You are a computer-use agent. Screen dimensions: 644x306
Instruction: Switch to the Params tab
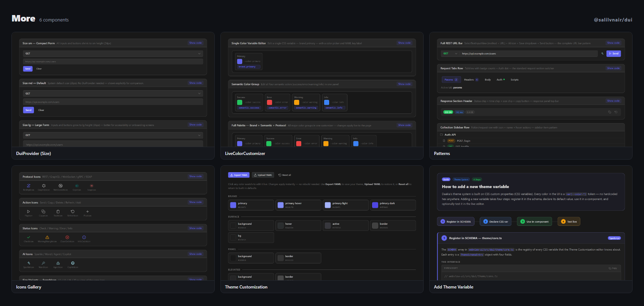[x=451, y=80]
